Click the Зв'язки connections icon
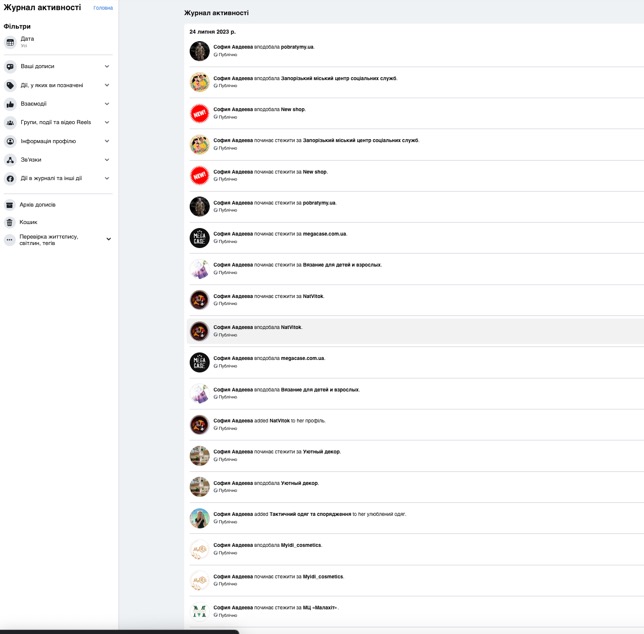The image size is (644, 634). tap(10, 160)
